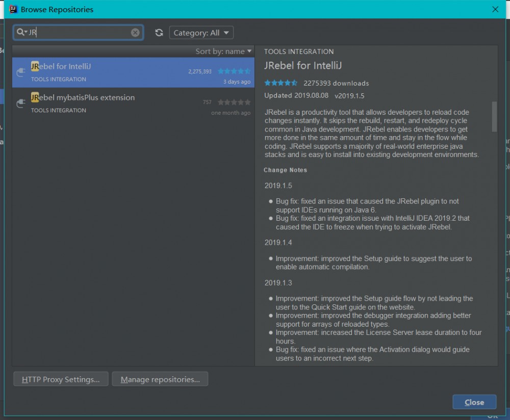Image resolution: width=510 pixels, height=420 pixels.
Task: Click the 'Change Notes' heading
Action: pos(285,170)
